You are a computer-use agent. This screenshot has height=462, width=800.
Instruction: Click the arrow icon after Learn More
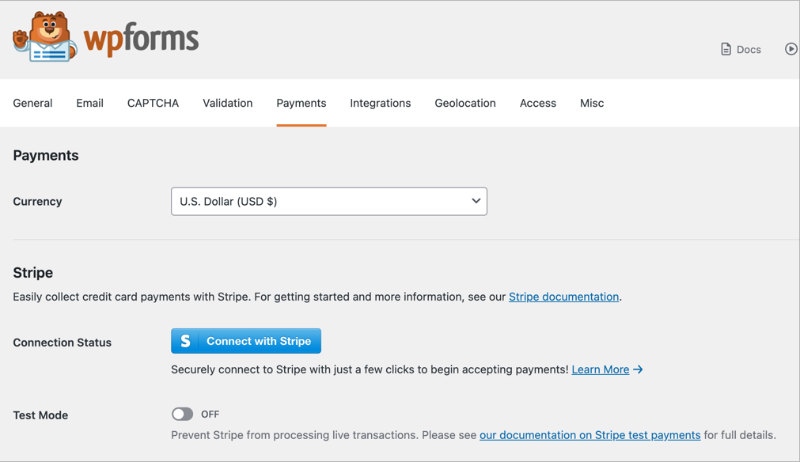pyautogui.click(x=638, y=369)
